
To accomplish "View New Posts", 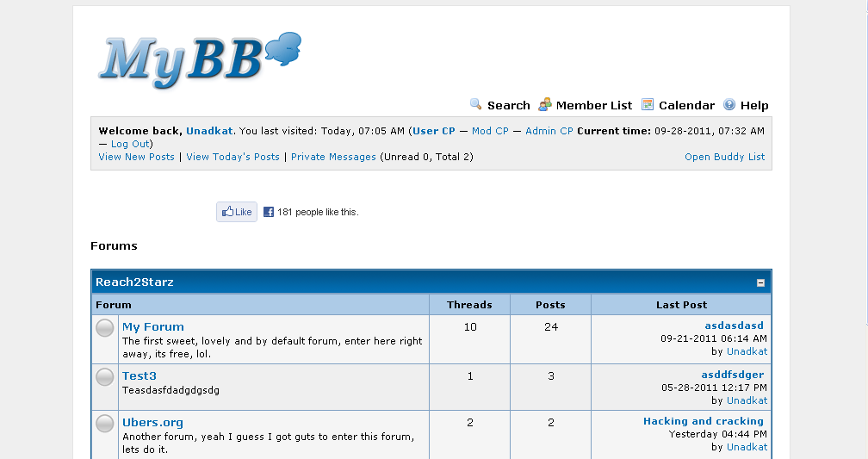I will point(136,157).
